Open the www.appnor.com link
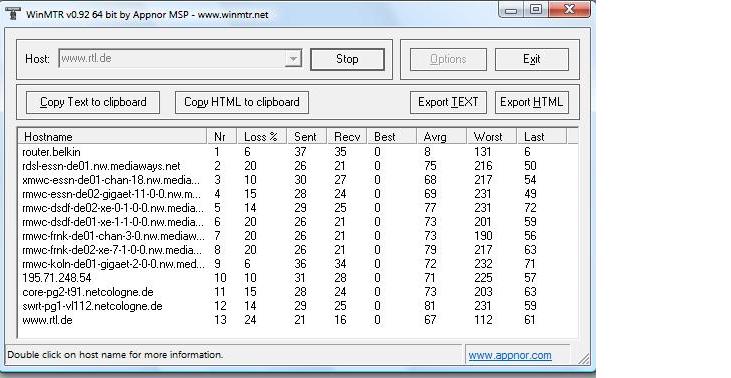Image resolution: width=731 pixels, height=378 pixels. point(510,355)
